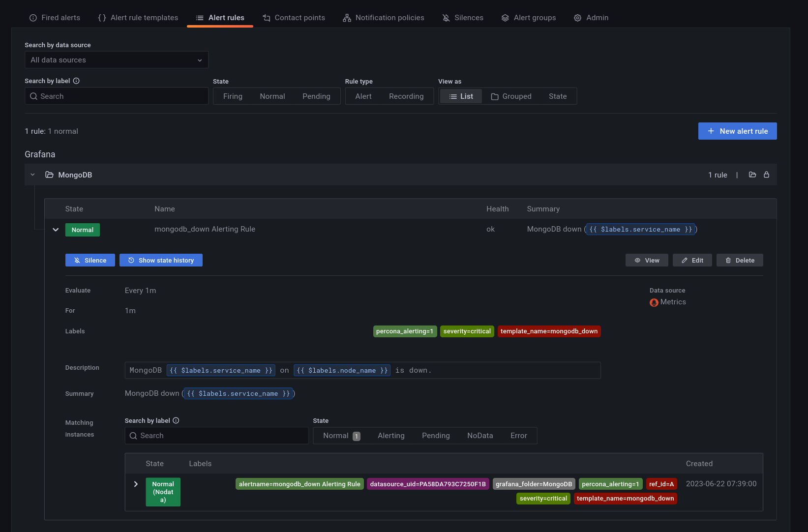Click the top Search by label field
Screen dimensions: 808x532
117,96
